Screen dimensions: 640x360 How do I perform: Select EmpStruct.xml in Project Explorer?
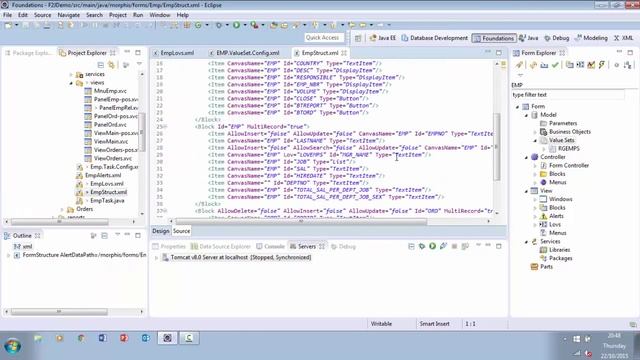tap(109, 192)
